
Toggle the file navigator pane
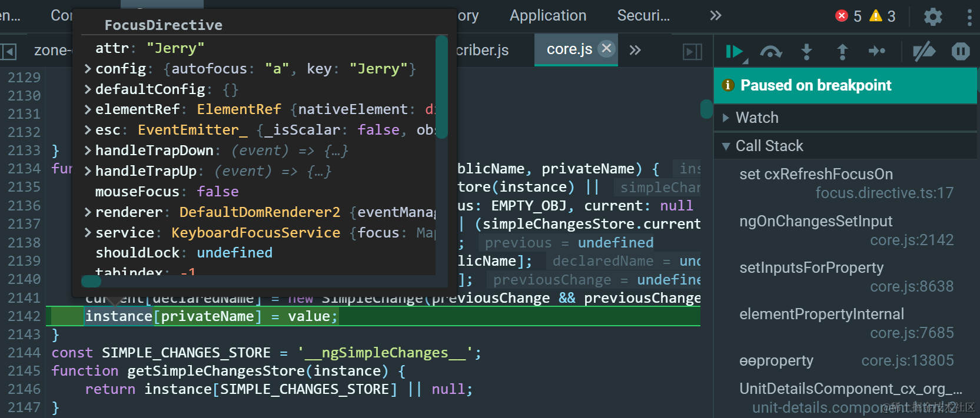(8, 52)
